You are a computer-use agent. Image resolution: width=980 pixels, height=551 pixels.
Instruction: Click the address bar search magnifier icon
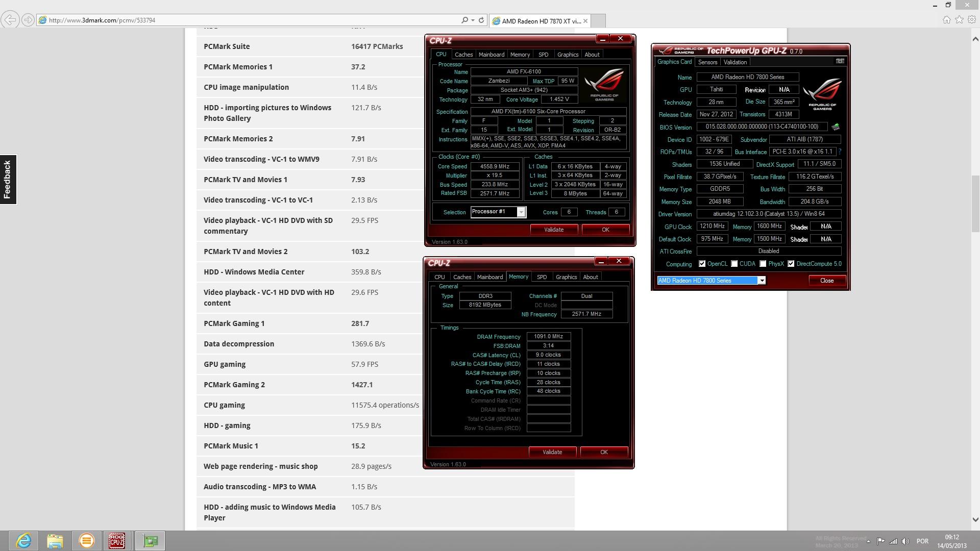(464, 20)
